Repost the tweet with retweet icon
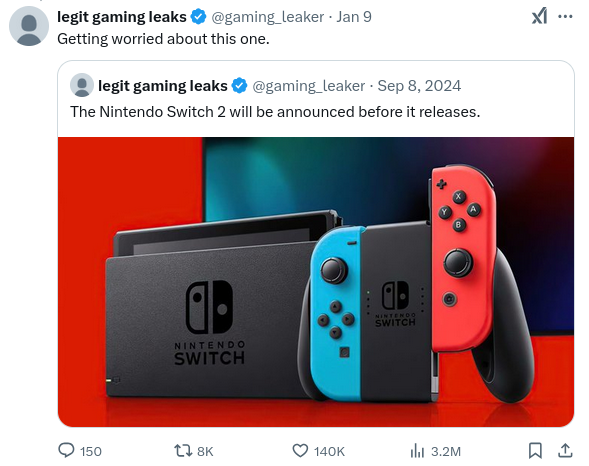Image resolution: width=589 pixels, height=466 pixels. (183, 451)
